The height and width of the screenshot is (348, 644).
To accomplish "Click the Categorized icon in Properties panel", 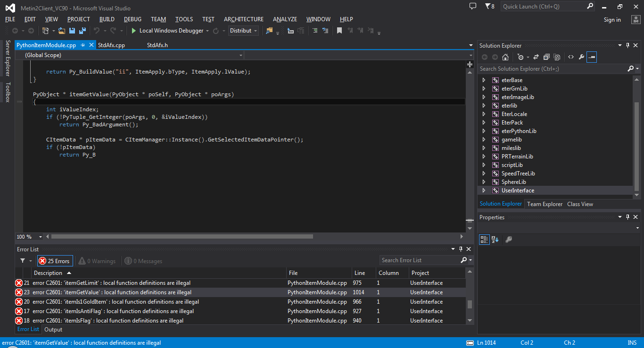I will click(x=484, y=240).
